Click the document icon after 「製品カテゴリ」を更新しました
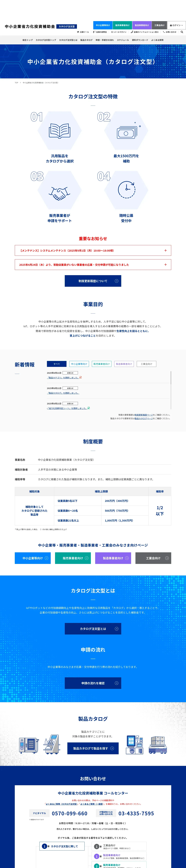Screen dimensions: 186x868 [81, 377]
